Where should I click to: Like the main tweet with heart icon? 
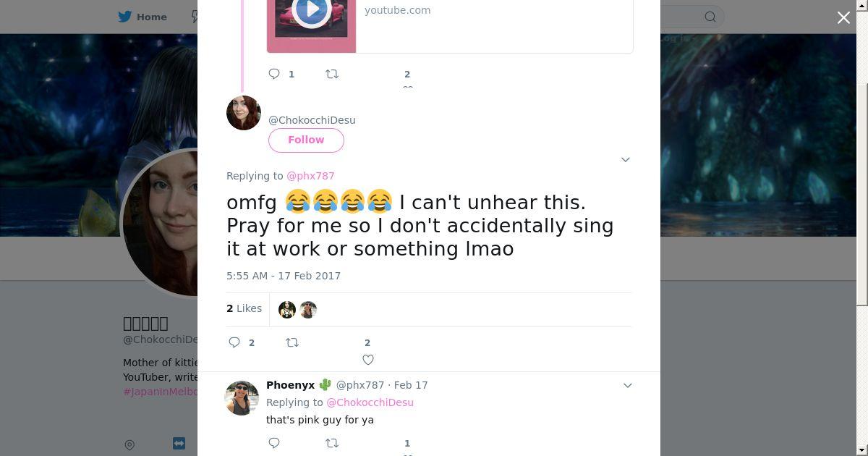(x=368, y=360)
